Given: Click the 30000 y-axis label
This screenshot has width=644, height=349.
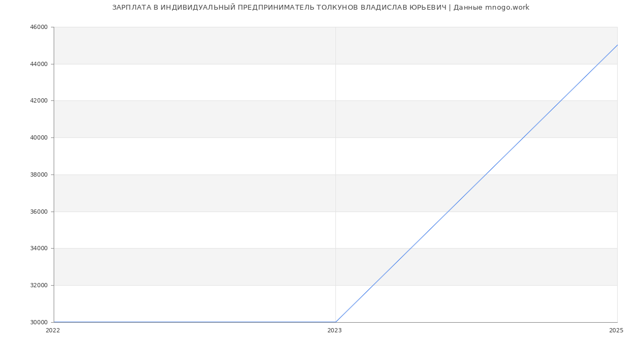Looking at the screenshot, I should [x=39, y=323].
